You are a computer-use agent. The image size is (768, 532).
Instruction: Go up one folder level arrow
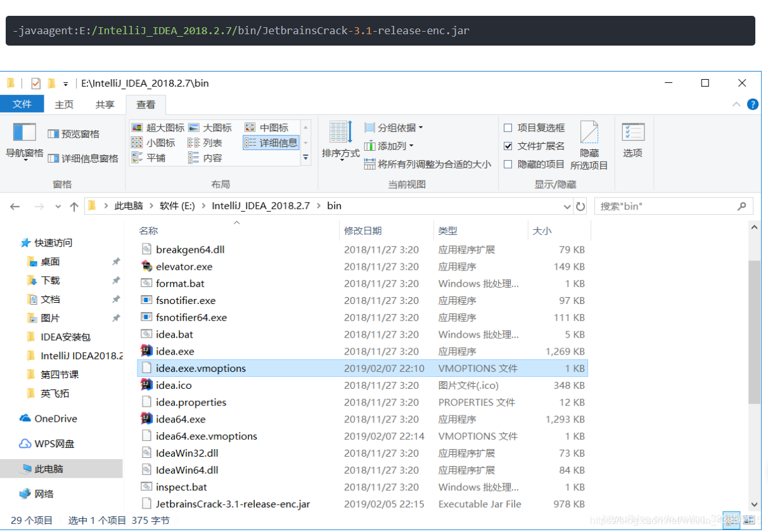74,206
